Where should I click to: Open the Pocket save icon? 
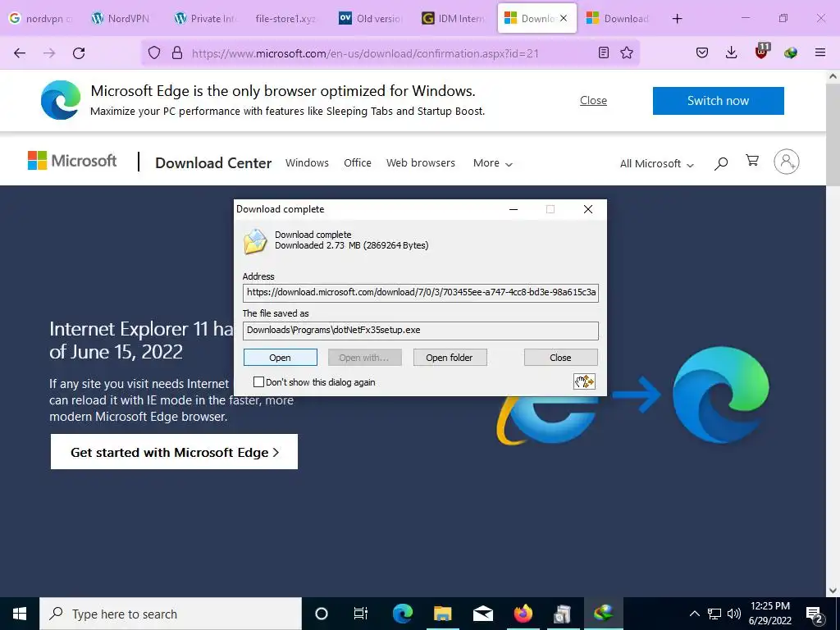tap(702, 53)
